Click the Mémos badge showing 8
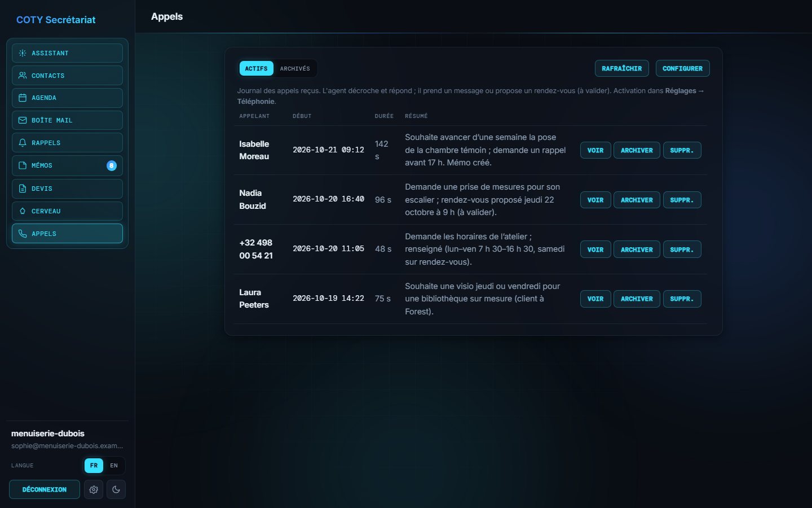Image resolution: width=812 pixels, height=508 pixels. [112, 165]
